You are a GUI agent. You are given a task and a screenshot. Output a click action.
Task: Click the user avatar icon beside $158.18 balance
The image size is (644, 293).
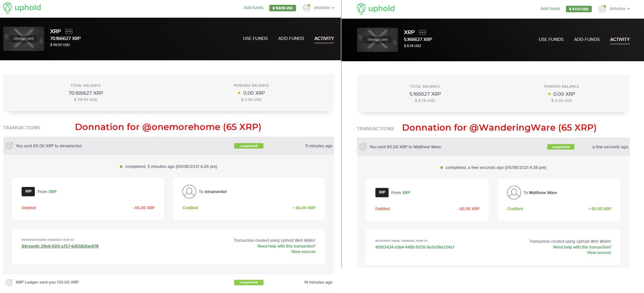point(306,8)
